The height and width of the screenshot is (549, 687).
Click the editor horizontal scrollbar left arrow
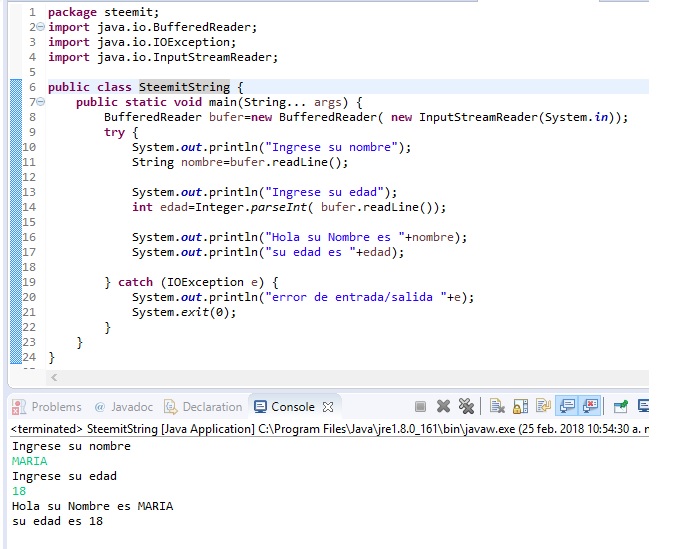click(x=54, y=377)
